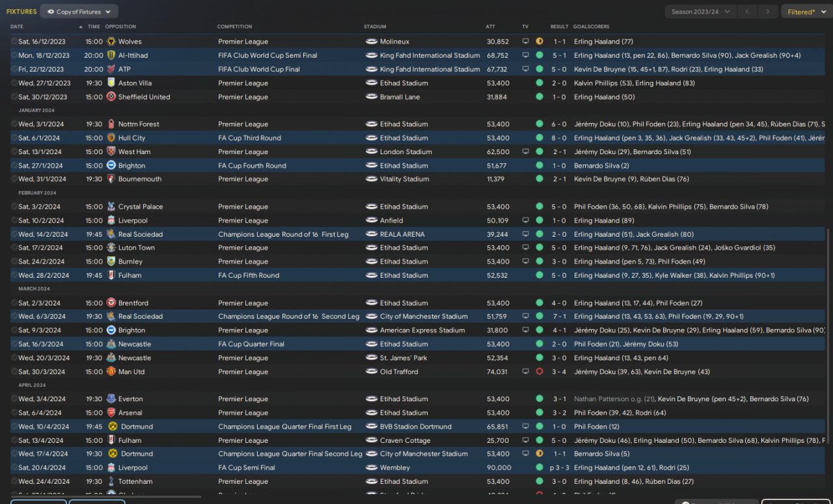Open the Season 2023/24 dropdown
The height and width of the screenshot is (504, 833).
[701, 12]
